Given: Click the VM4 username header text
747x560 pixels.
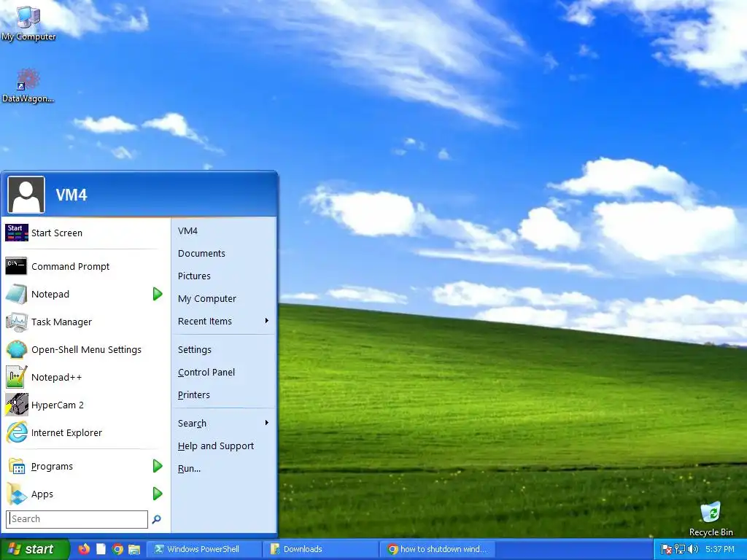Looking at the screenshot, I should [x=71, y=195].
